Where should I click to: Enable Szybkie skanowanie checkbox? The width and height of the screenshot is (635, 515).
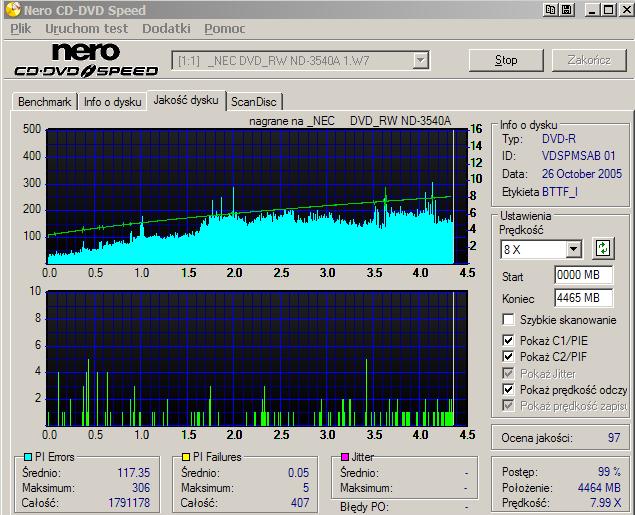coord(508,319)
